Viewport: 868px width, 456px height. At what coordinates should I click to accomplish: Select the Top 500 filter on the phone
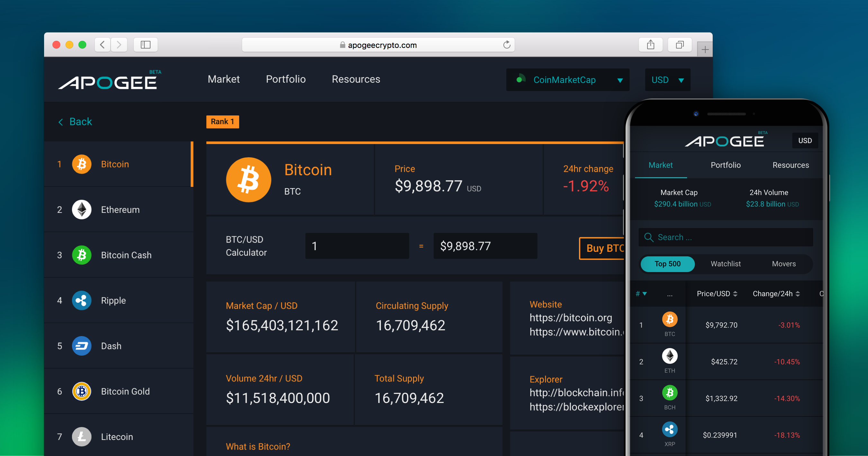click(667, 264)
